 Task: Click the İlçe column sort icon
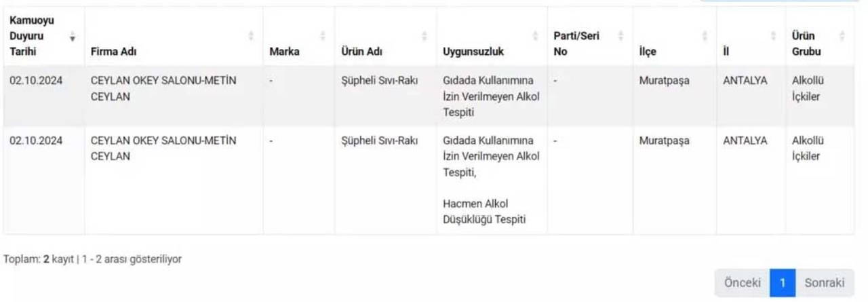[704, 36]
